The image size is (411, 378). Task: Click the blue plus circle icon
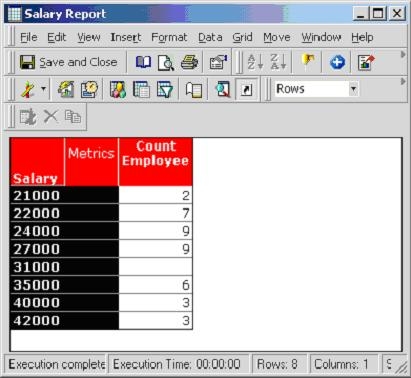pos(337,62)
